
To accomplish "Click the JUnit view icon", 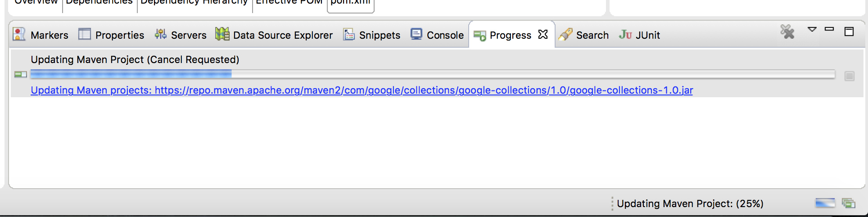I will (625, 35).
